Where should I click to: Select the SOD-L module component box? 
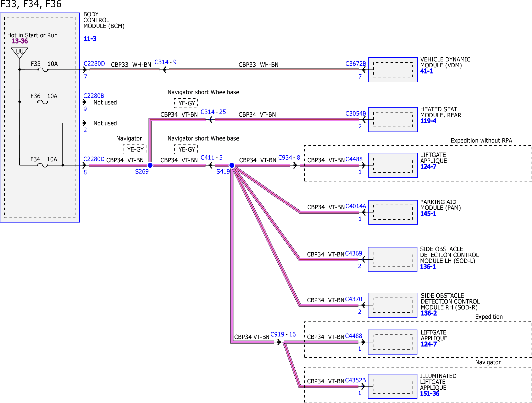[x=393, y=259]
